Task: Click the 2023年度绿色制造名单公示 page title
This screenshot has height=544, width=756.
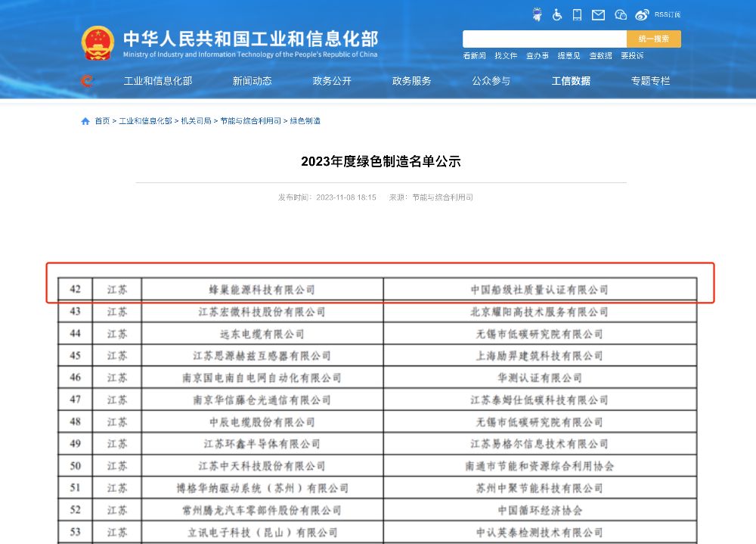Action: 381,161
